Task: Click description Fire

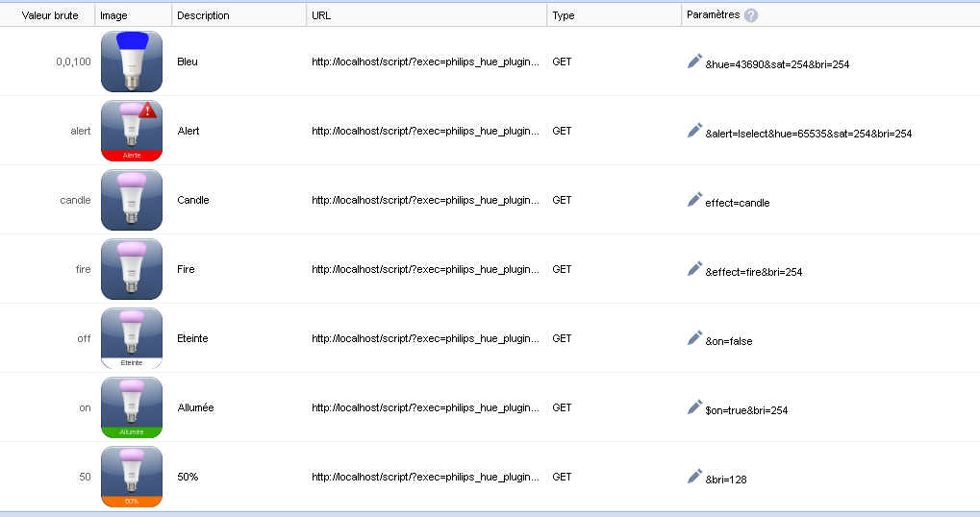Action: tap(186, 270)
